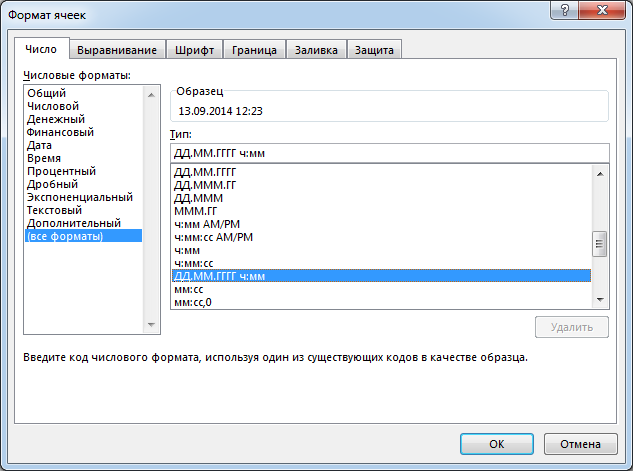Go to the Граница tab
This screenshot has width=633, height=471.
[254, 50]
